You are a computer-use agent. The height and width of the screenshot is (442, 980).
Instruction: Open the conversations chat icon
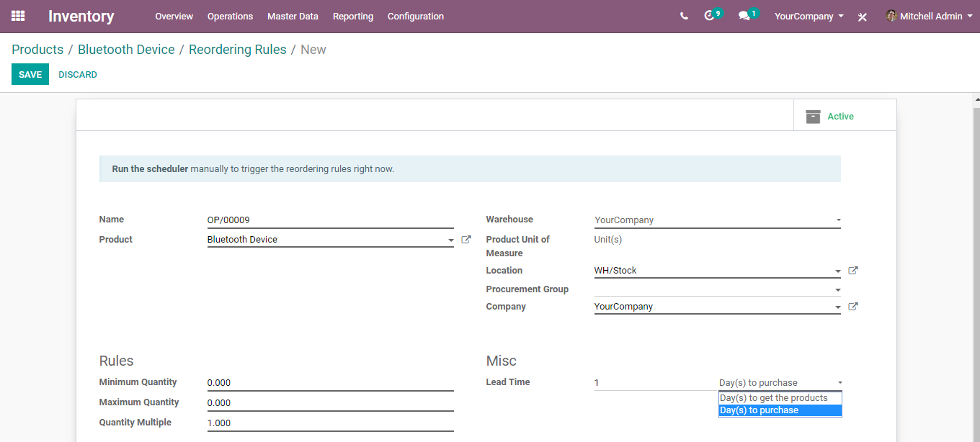(744, 16)
